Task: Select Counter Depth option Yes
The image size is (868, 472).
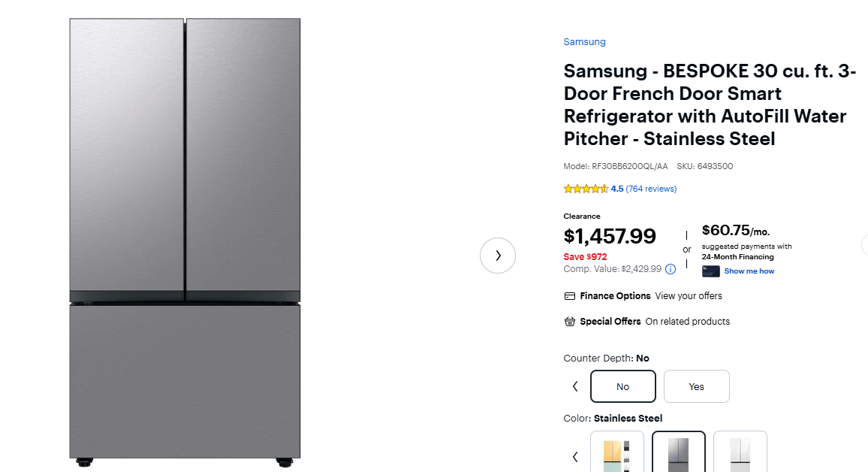Action: tap(696, 386)
